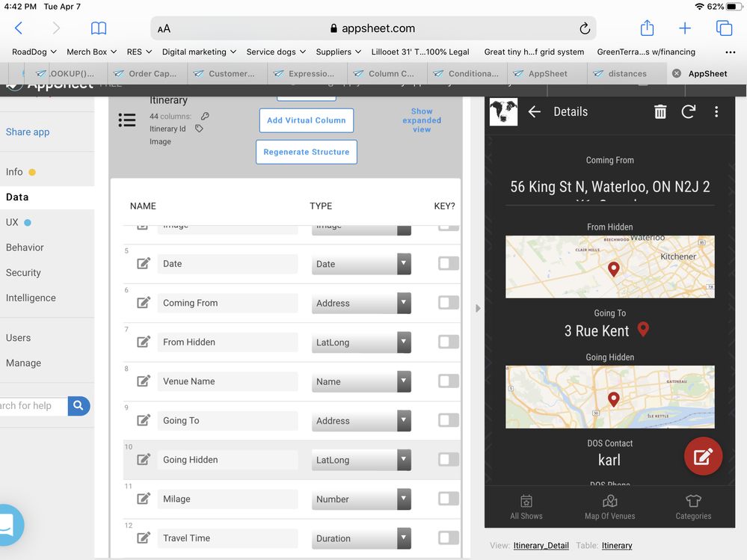Open the Date column type dropdown
The image size is (747, 560).
tap(361, 264)
